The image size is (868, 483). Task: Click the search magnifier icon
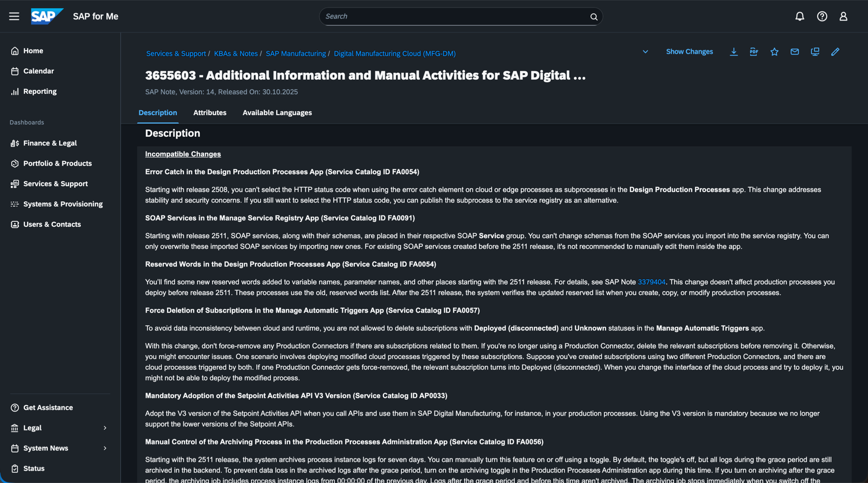[x=593, y=17]
